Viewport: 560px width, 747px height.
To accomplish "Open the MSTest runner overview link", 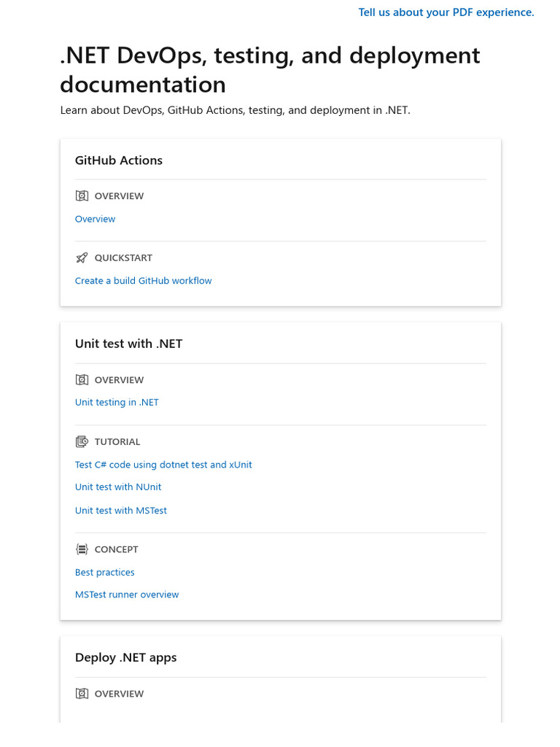I will 127,595.
